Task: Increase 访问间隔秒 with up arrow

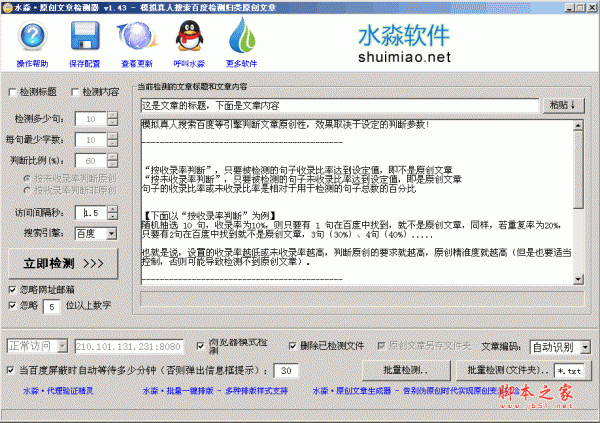Action: click(112, 209)
